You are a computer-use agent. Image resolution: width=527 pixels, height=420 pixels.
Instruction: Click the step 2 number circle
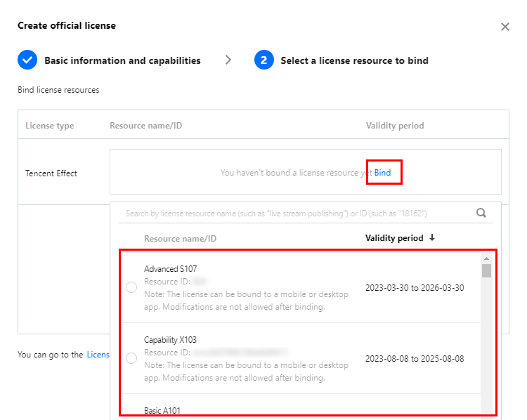[263, 60]
